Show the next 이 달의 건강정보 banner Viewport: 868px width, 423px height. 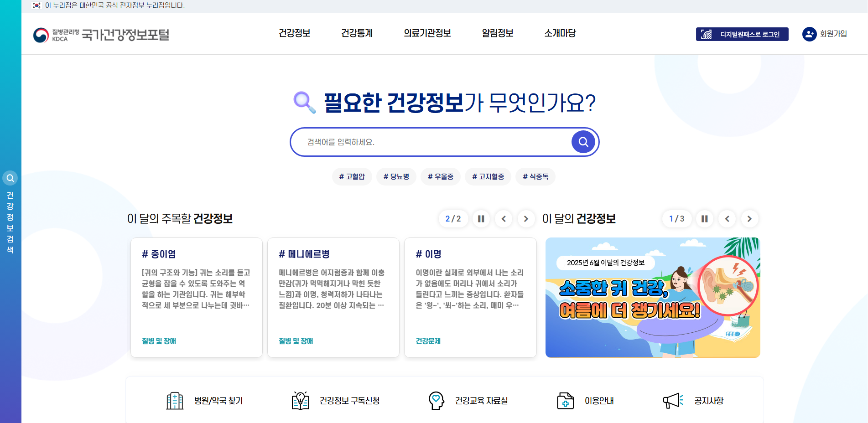click(749, 219)
